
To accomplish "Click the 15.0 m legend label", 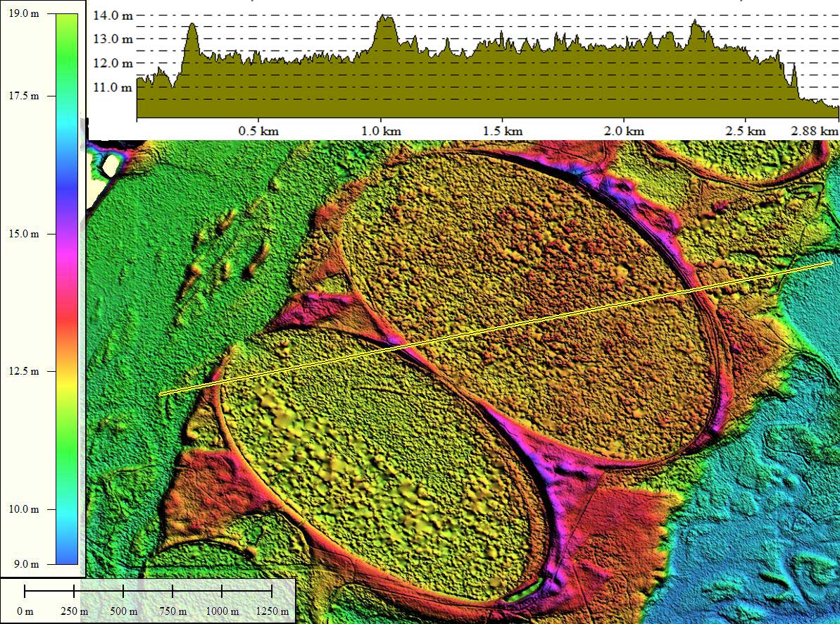I will pyautogui.click(x=24, y=235).
